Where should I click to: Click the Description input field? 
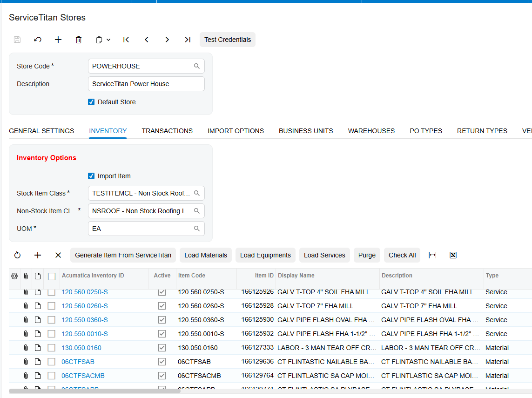click(x=146, y=84)
